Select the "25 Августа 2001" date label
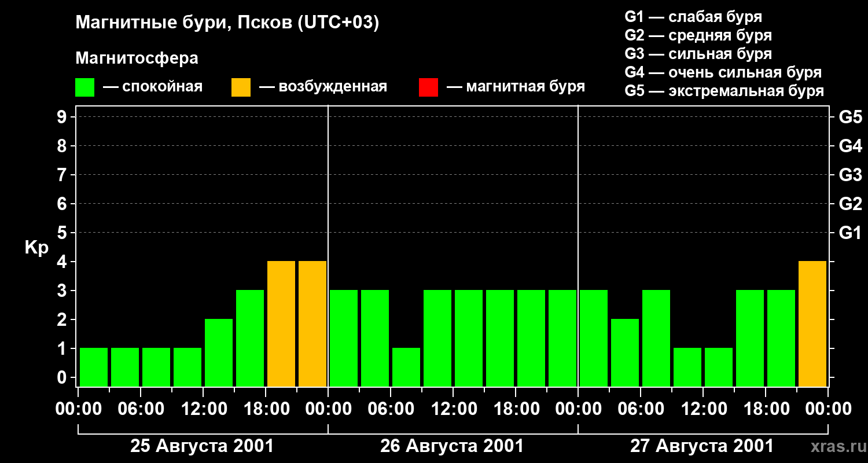Screen dimensions: 868x463 tap(202, 446)
